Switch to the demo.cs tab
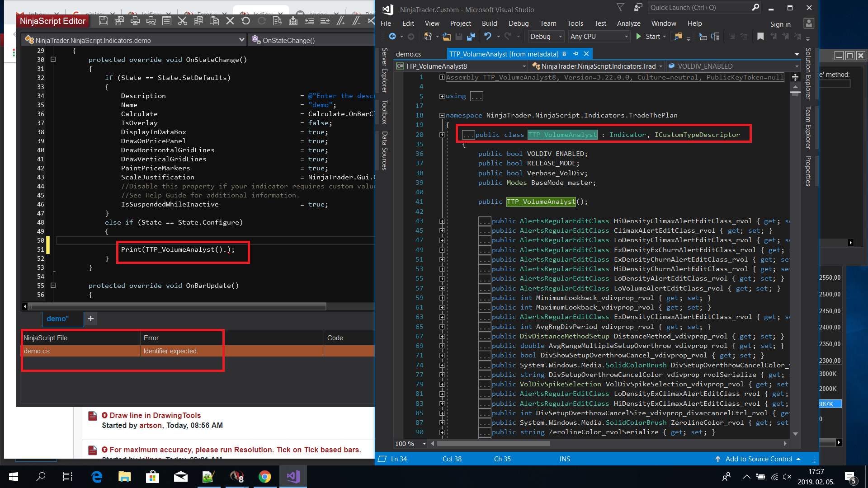868x488 pixels. 408,54
